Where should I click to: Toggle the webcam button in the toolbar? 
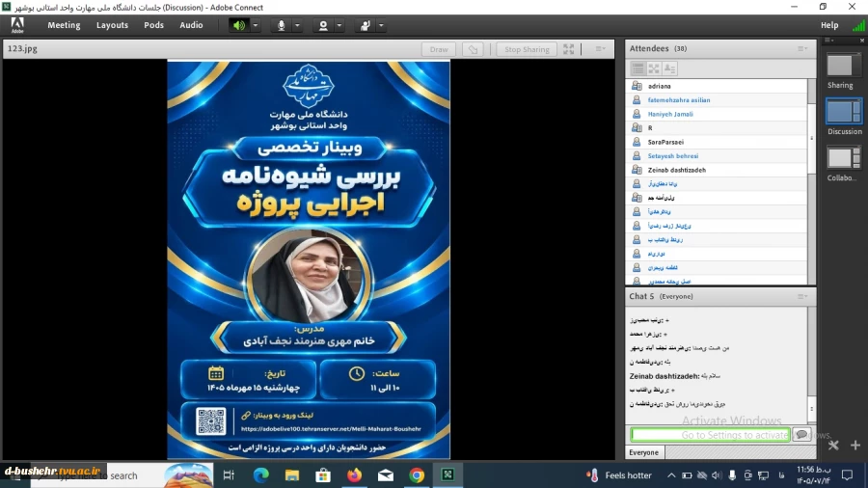[323, 25]
